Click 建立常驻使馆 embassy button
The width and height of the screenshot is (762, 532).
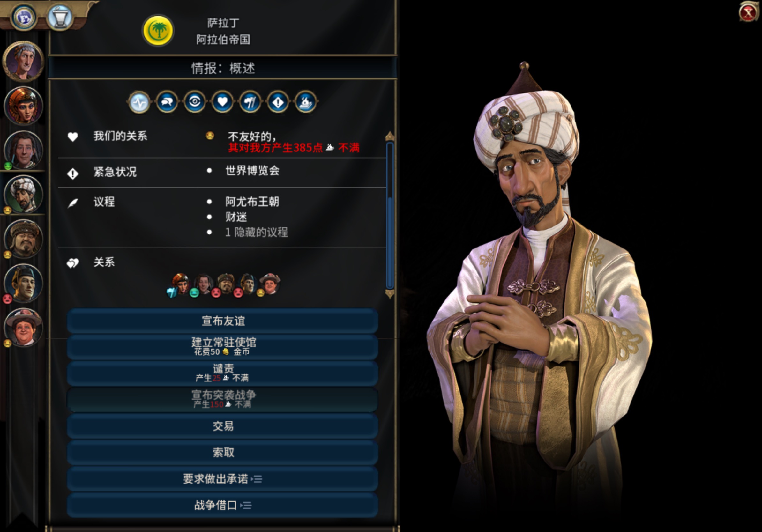point(223,347)
